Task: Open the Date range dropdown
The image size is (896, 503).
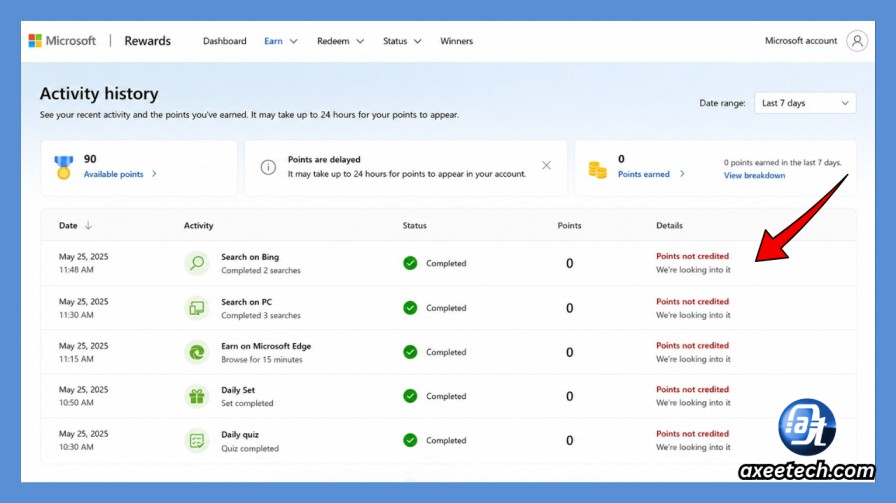Action: coord(805,103)
